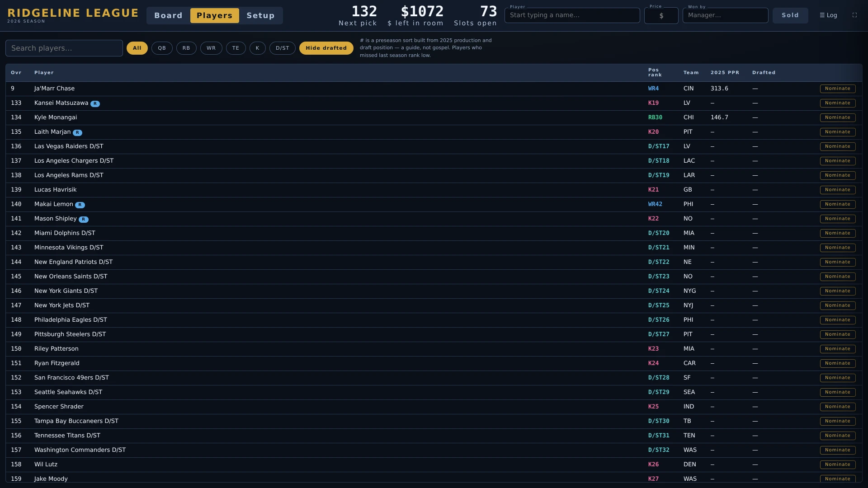Nominate New York Jets D/ST

837,305
